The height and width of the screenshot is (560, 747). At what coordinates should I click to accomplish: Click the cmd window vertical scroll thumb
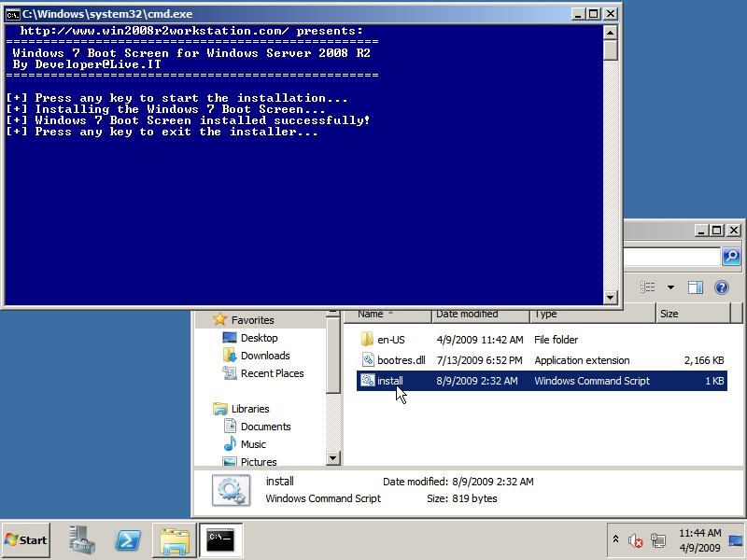[611, 50]
